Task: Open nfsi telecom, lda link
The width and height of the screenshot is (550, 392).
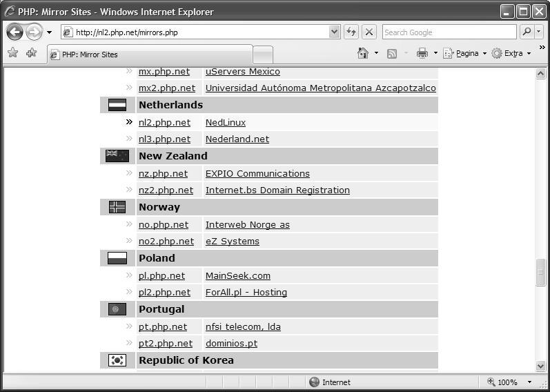Action: click(243, 326)
